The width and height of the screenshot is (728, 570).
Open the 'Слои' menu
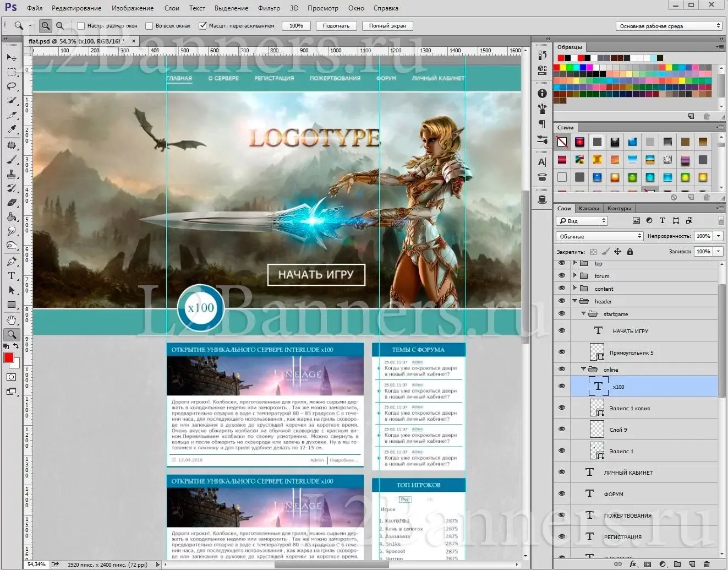point(172,8)
